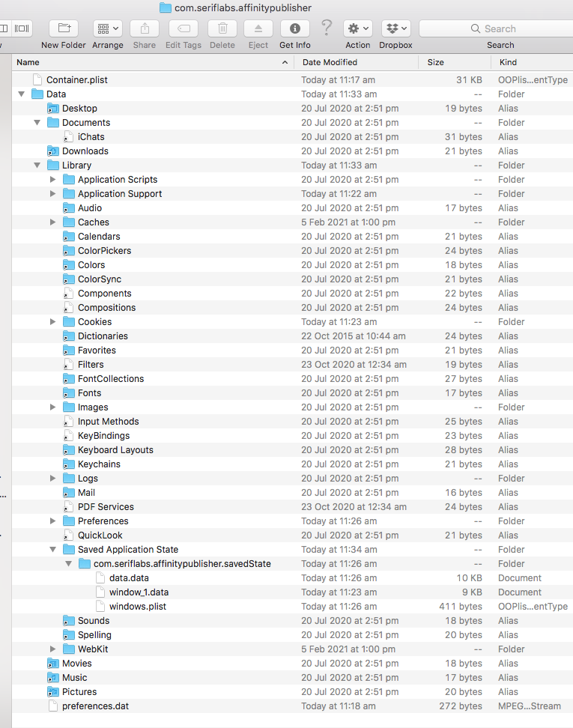
Task: Select the ColorSync alias folder icon
Action: (x=69, y=279)
